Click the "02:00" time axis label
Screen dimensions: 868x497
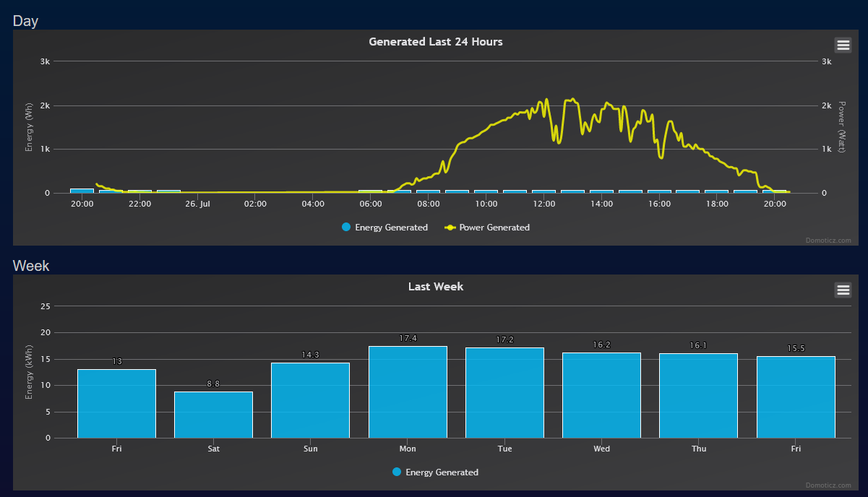pyautogui.click(x=255, y=204)
